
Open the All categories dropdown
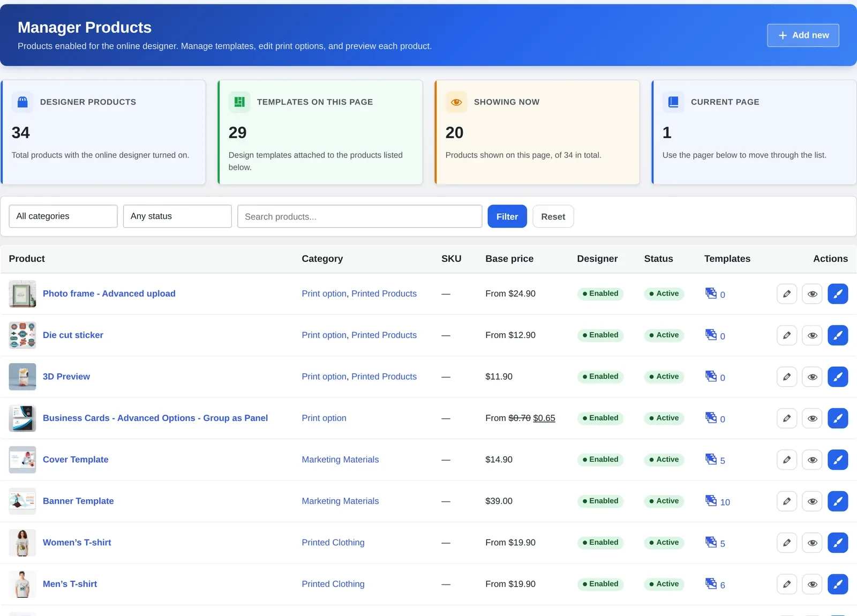(x=63, y=216)
